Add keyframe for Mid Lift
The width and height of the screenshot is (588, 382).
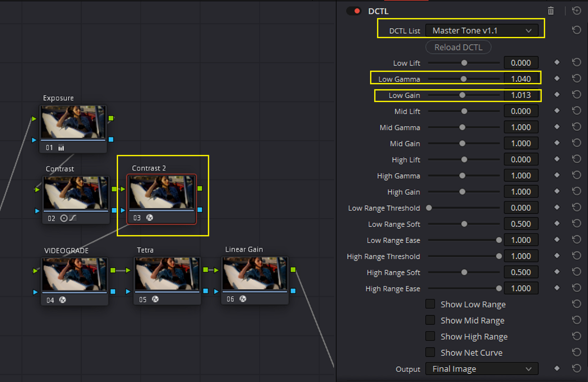click(x=557, y=111)
